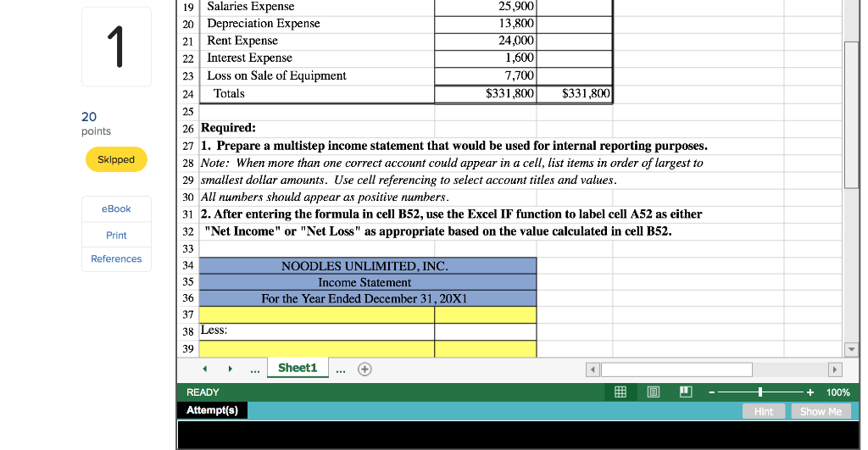The width and height of the screenshot is (868, 450).
Task: Click the Hint button
Action: tap(764, 411)
